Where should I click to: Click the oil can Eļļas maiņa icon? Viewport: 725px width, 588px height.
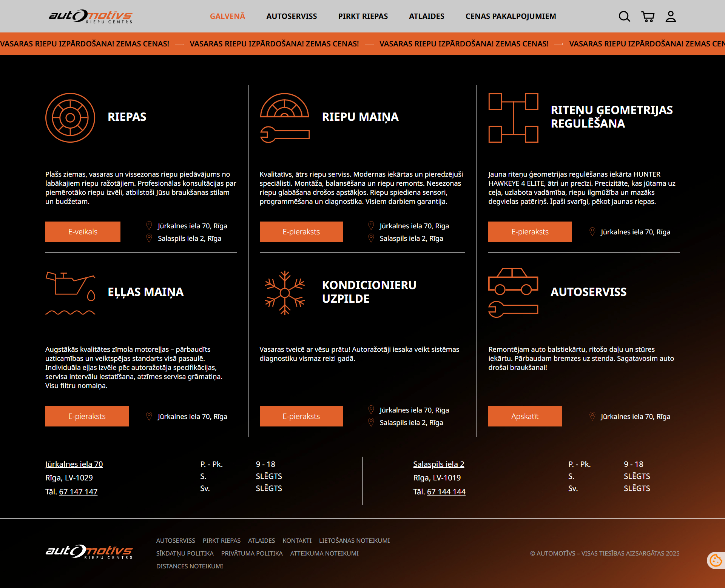[x=70, y=293]
